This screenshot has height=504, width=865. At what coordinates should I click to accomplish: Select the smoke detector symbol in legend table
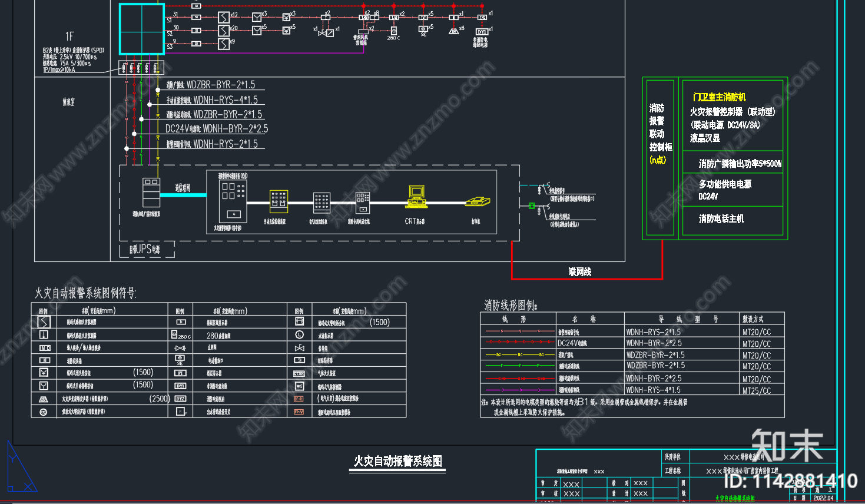click(x=44, y=322)
